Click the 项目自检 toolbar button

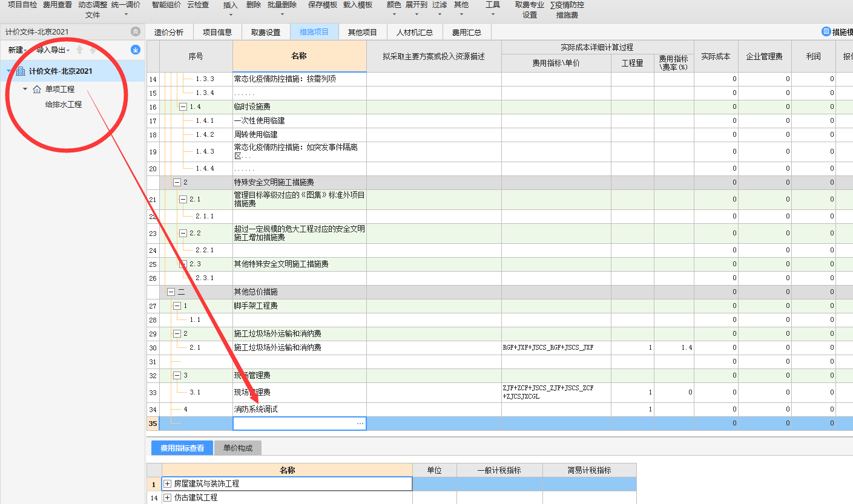pyautogui.click(x=22, y=5)
